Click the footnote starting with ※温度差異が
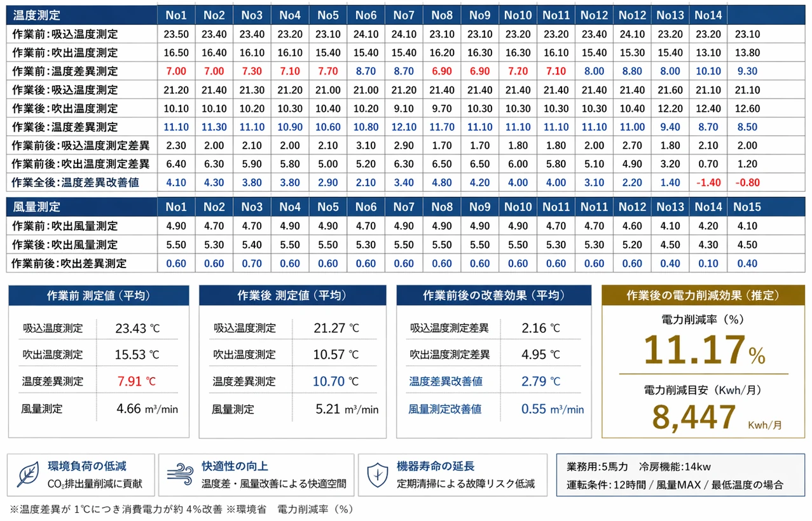The height and width of the screenshot is (521, 812). tap(181, 509)
